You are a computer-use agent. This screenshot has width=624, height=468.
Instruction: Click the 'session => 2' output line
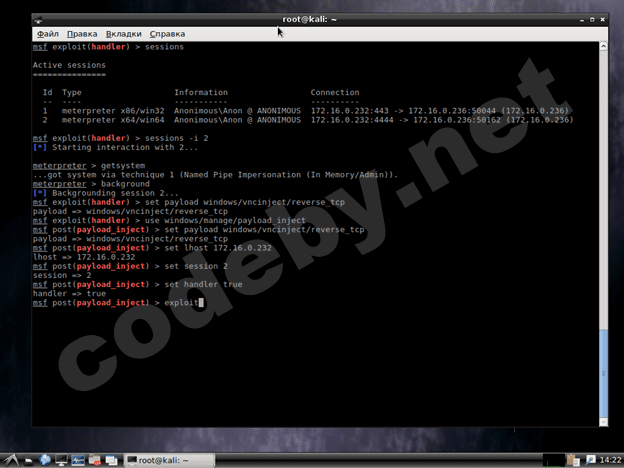(x=62, y=275)
